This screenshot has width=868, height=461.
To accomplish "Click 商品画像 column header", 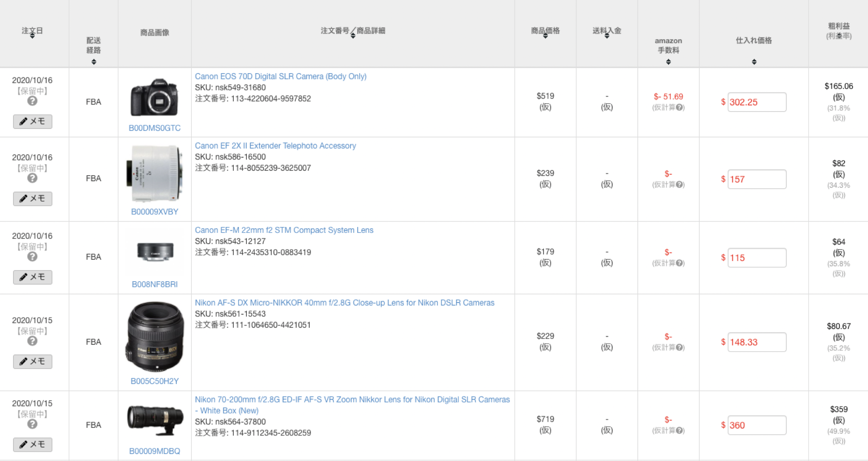I will (x=154, y=32).
